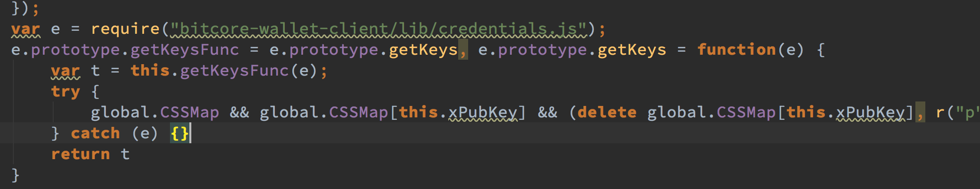The height and width of the screenshot is (189, 980).
Task: Click the highlighted comma before r("p
Action: click(x=920, y=112)
